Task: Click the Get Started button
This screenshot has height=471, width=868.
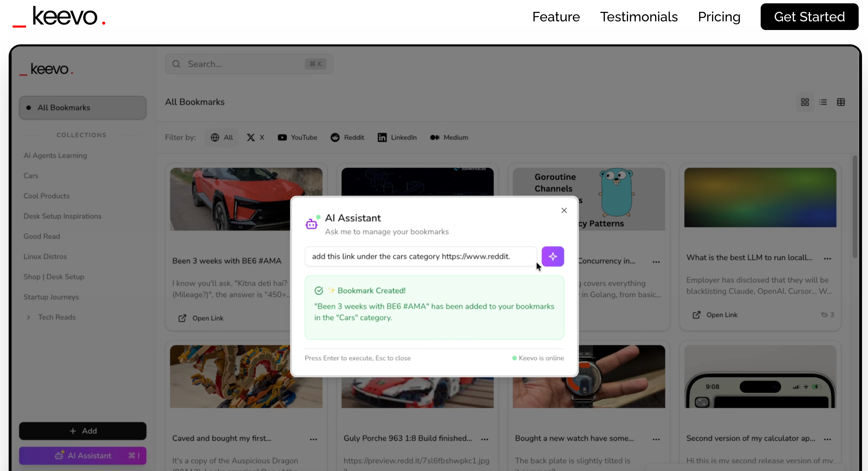Action: point(809,17)
